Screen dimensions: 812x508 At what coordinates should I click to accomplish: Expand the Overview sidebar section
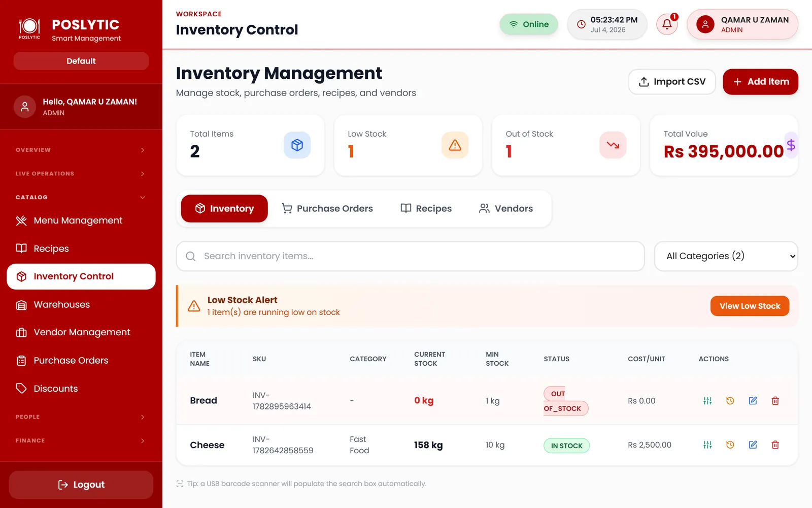pos(81,150)
